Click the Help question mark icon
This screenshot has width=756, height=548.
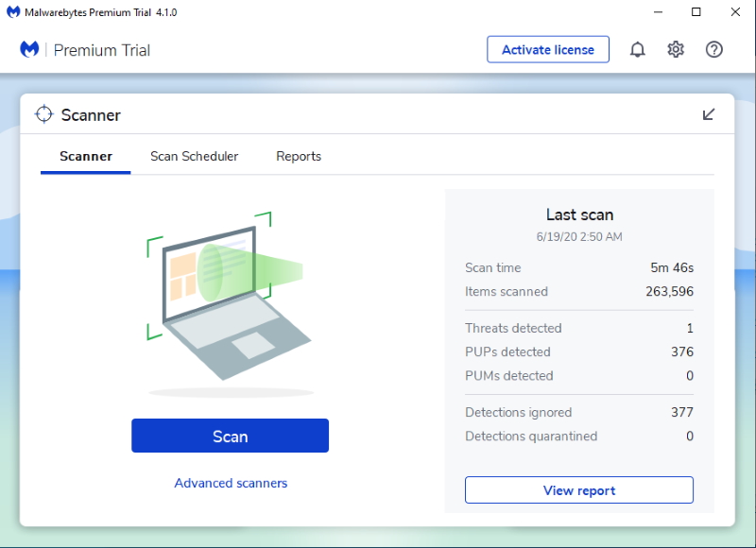(714, 50)
